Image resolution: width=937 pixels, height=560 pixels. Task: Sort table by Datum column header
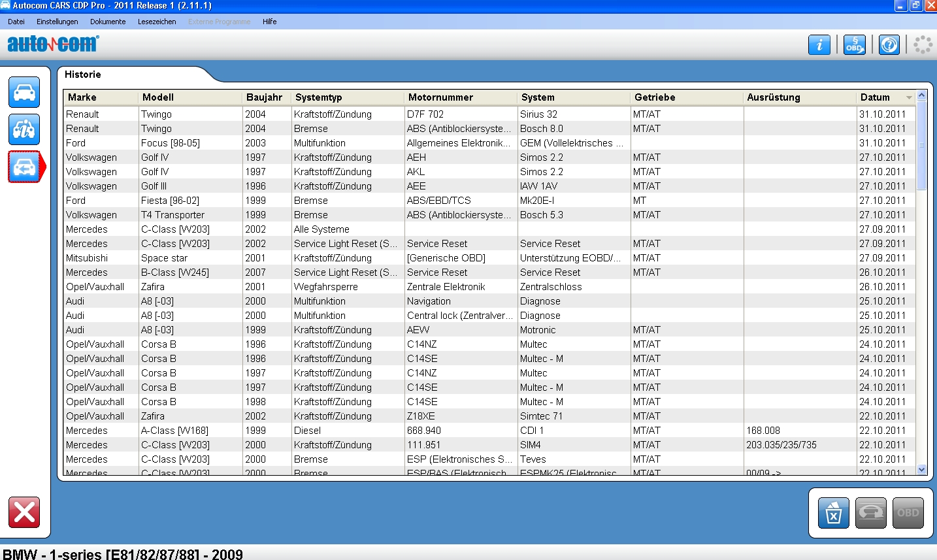875,97
